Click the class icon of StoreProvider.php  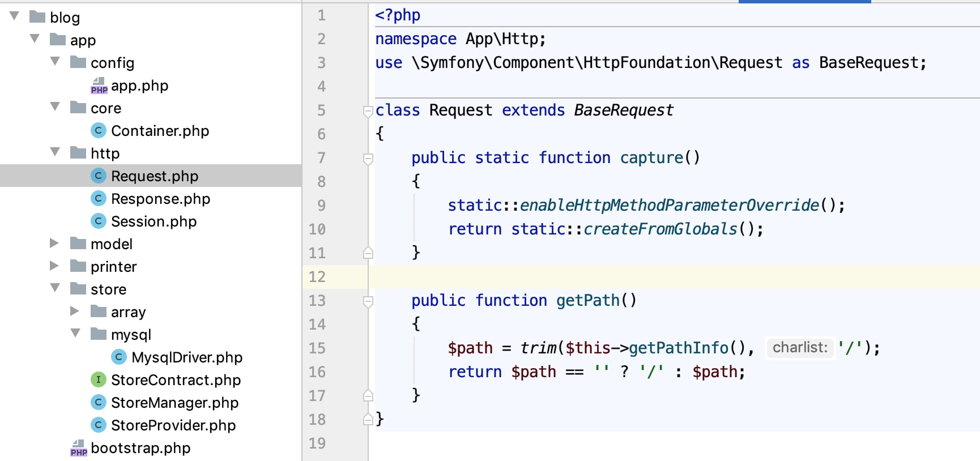tap(99, 425)
